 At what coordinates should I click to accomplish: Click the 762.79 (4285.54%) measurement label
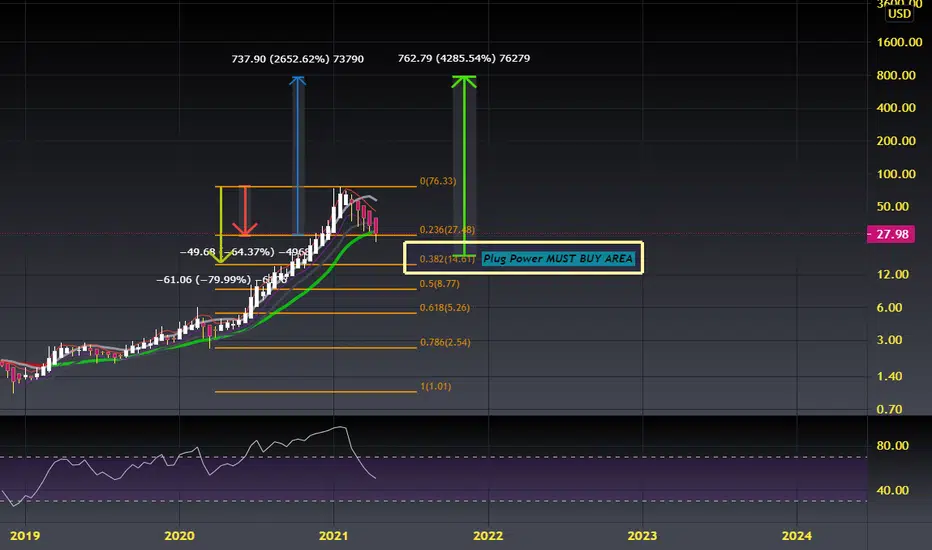(x=464, y=58)
